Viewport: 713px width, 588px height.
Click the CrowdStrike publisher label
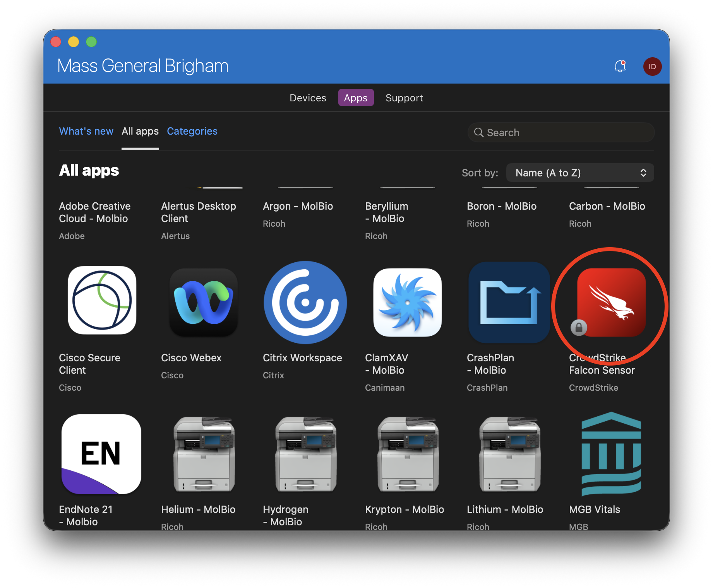pos(593,388)
